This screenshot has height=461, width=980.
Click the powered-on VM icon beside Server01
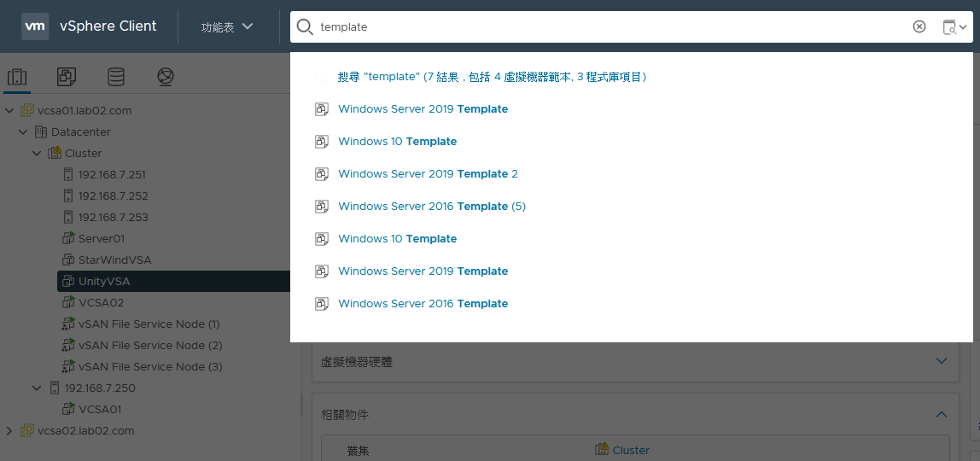68,238
